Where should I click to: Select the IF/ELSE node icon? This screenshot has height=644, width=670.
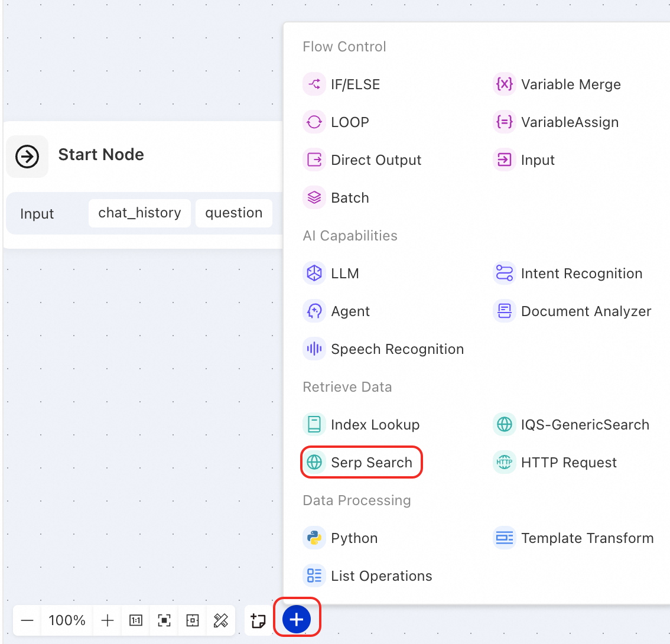(314, 84)
